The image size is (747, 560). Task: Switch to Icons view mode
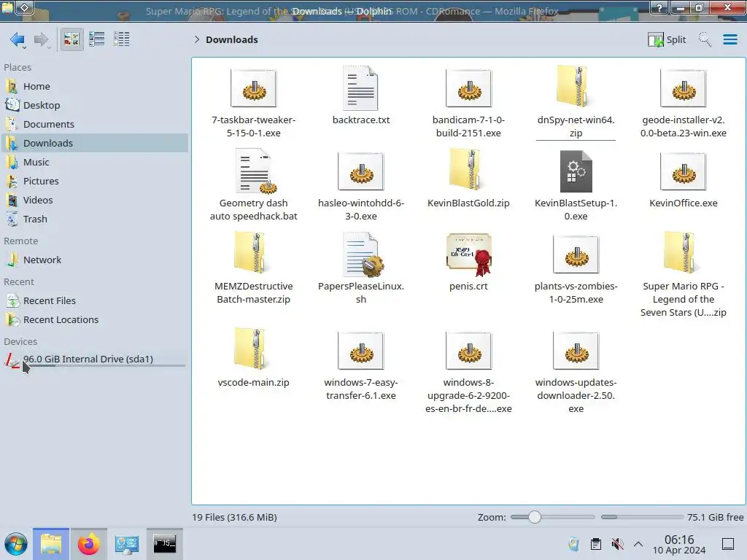[71, 39]
